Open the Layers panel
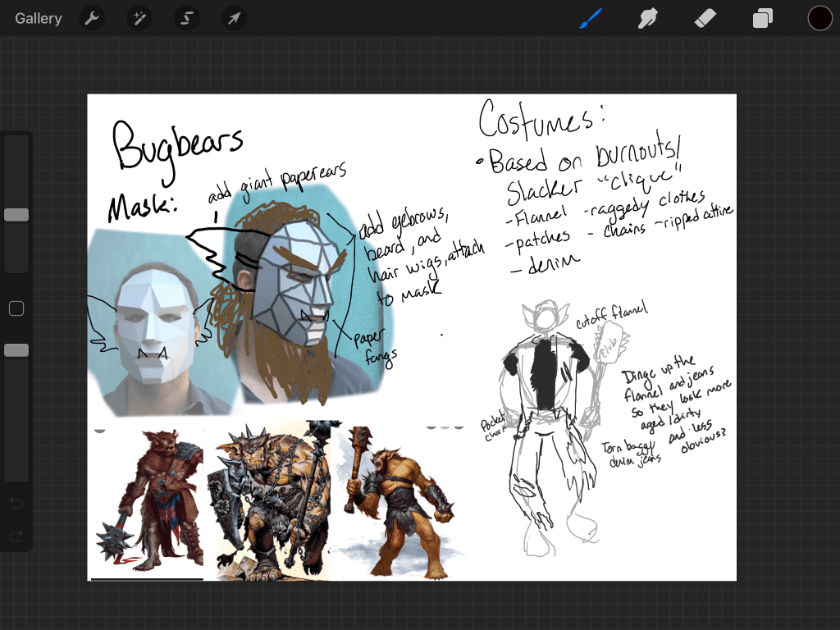840x630 pixels. 763,18
